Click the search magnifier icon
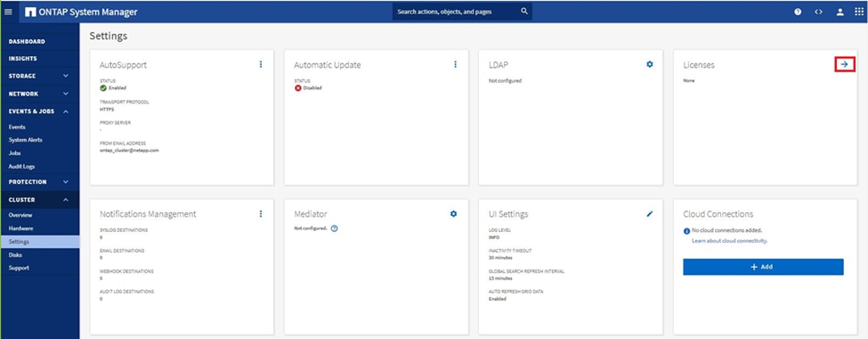Viewport: 868px width, 339px height. [524, 11]
